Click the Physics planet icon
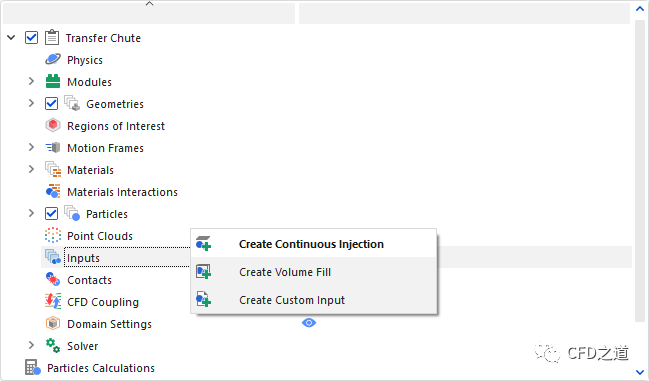This screenshot has height=381, width=649. [53, 60]
